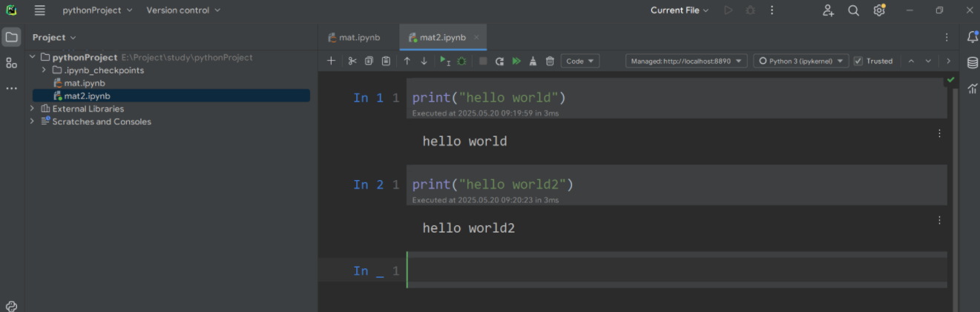Open Code With Me add-user icon
This screenshot has width=980, height=312.
829,10
